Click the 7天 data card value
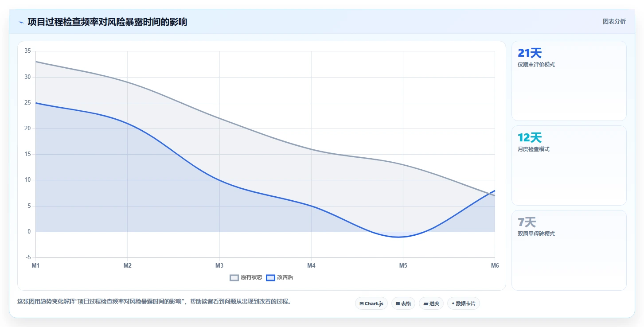The image size is (644, 327). click(527, 222)
